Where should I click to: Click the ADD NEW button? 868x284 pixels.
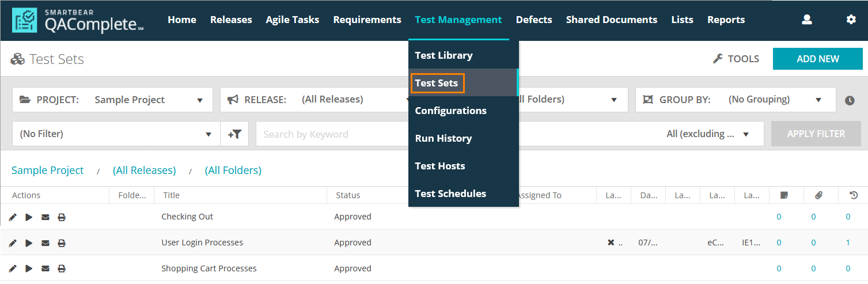[817, 59]
